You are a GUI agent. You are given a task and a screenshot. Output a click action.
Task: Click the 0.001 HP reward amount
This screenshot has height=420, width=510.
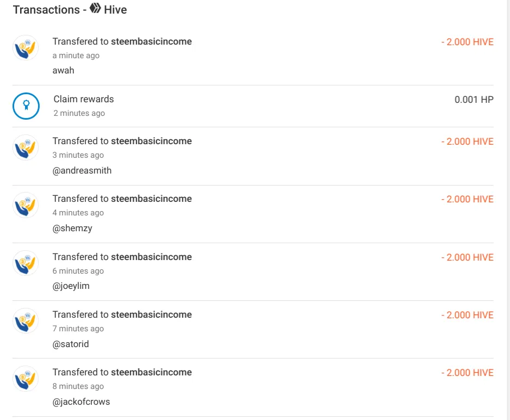[474, 100]
